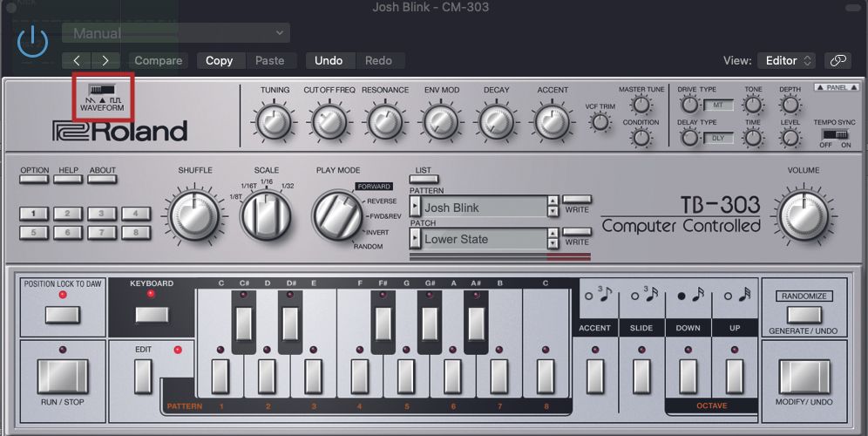
Task: Click the SHUFFLE knob
Action: [194, 216]
